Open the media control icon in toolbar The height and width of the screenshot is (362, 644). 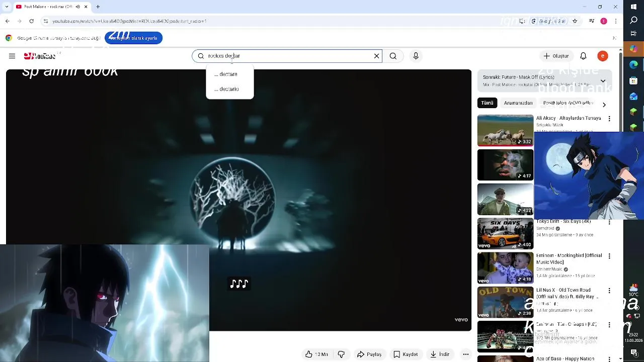(x=592, y=21)
